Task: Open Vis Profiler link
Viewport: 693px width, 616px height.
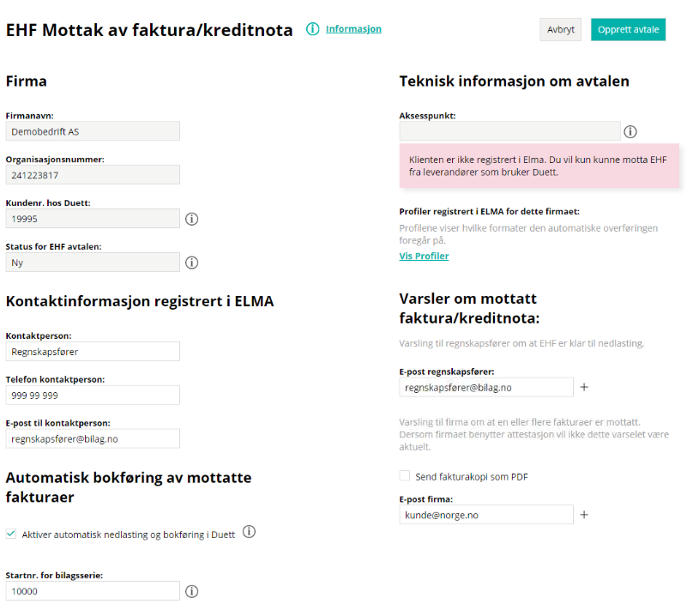Action: coord(424,256)
